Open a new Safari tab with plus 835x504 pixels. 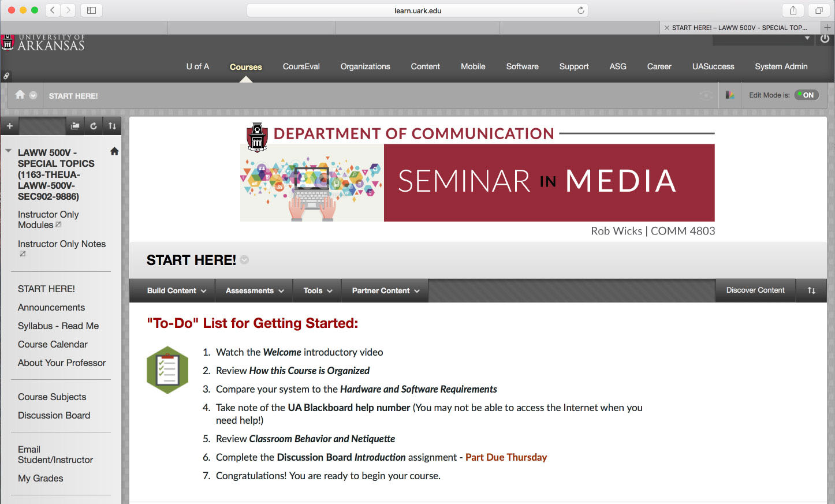tap(827, 27)
